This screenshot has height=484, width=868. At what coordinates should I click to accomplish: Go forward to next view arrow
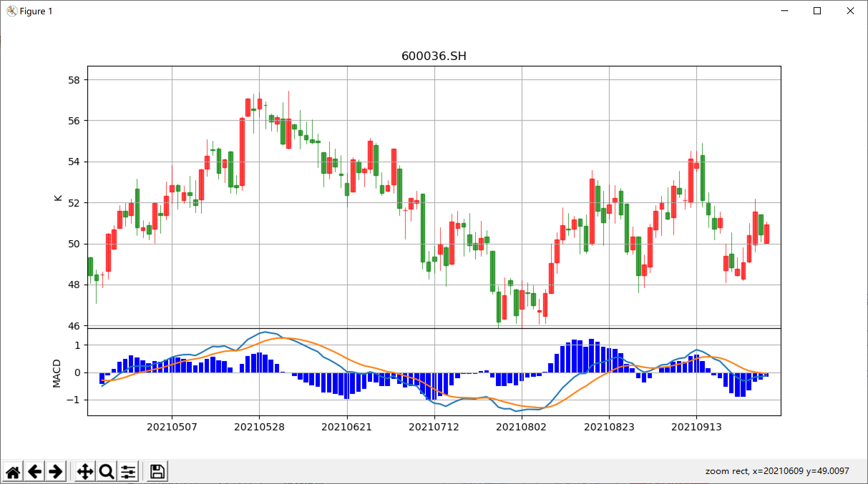tap(56, 471)
